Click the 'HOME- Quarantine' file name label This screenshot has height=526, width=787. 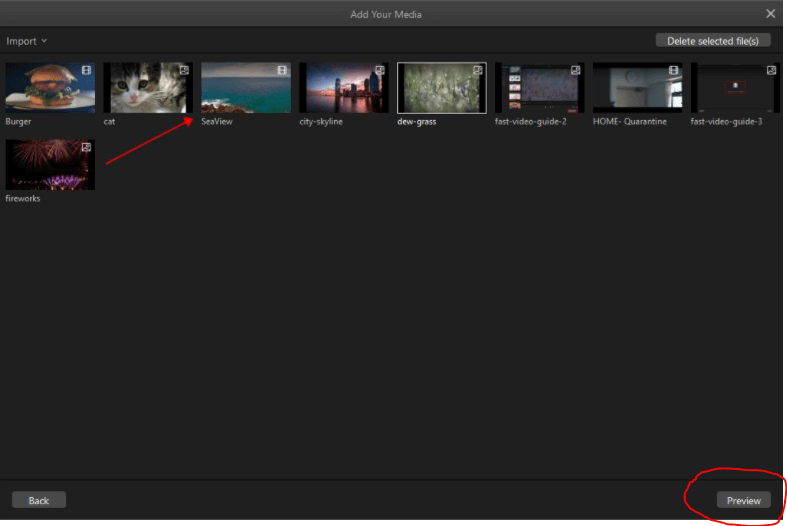pos(629,121)
